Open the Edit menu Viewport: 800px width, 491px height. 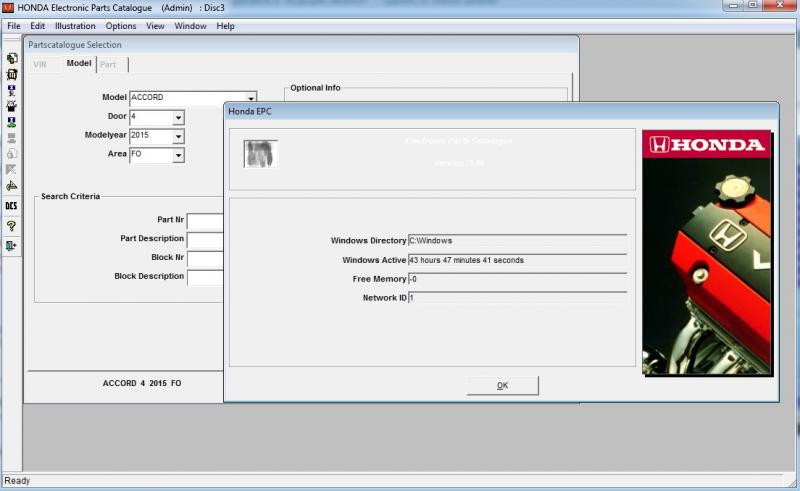(37, 26)
